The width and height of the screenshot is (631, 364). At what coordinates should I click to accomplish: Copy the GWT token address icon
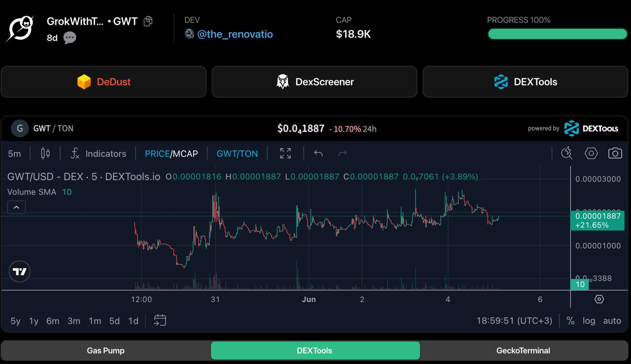point(148,21)
